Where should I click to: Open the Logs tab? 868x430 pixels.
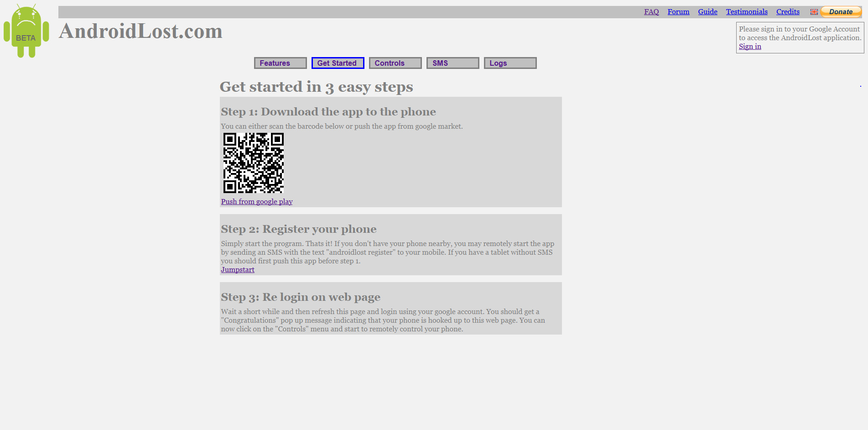click(x=510, y=63)
